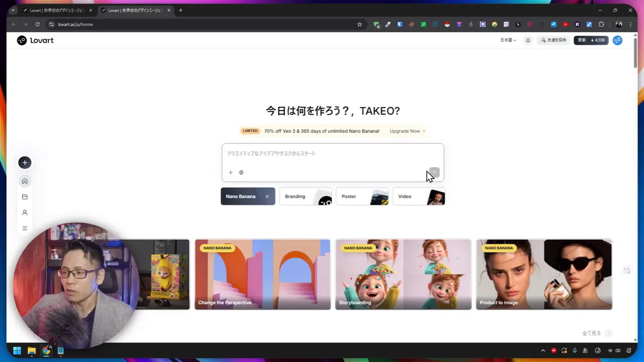This screenshot has height=362, width=644.
Task: Open the new project plus button in sidebar
Action: click(25, 162)
